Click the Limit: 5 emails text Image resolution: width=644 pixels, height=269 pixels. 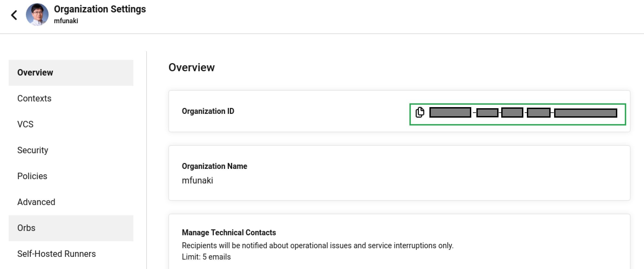tap(206, 257)
